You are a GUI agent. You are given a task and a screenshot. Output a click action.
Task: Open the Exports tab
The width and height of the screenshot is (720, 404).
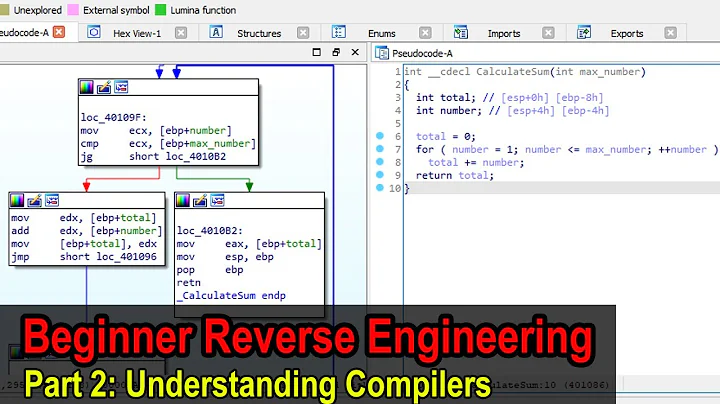627,33
